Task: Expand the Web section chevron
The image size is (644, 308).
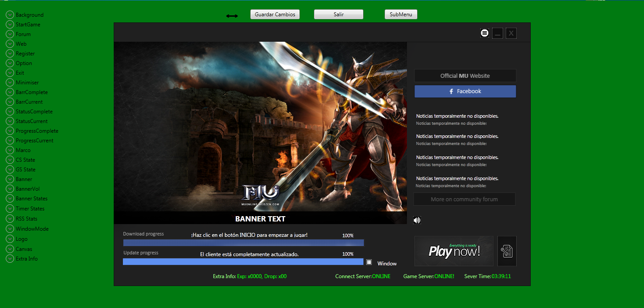Action: 10,43
